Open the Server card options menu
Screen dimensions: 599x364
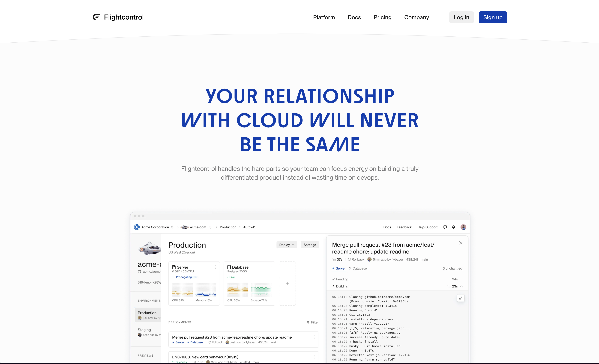(216, 267)
